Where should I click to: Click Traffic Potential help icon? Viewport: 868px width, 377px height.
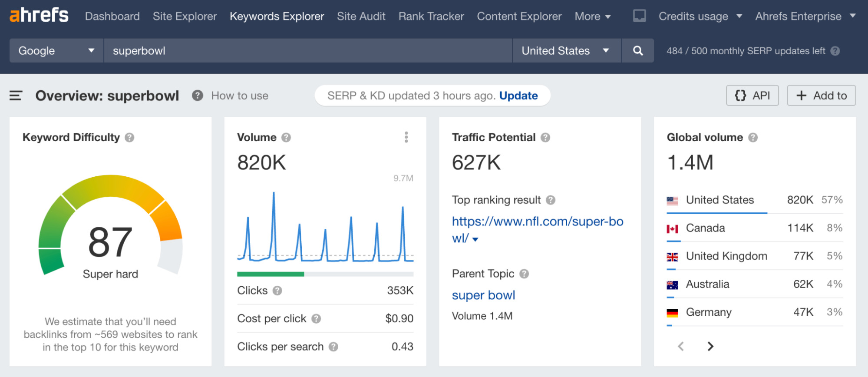click(545, 138)
